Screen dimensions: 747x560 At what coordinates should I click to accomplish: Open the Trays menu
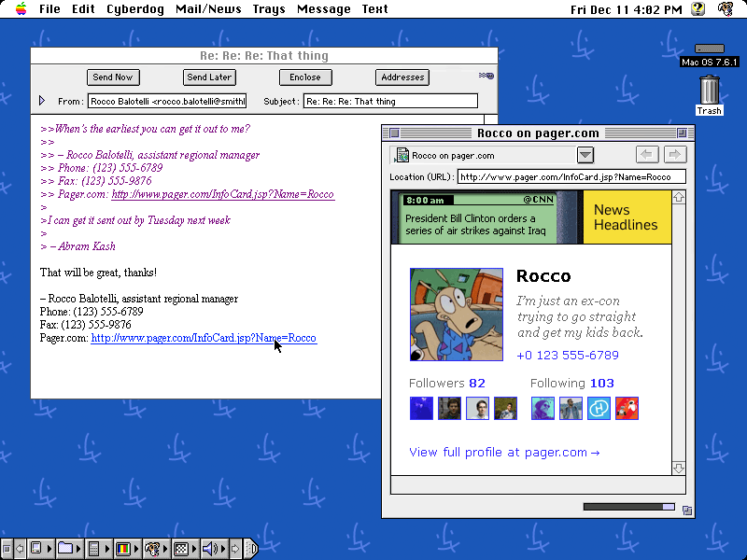(269, 9)
